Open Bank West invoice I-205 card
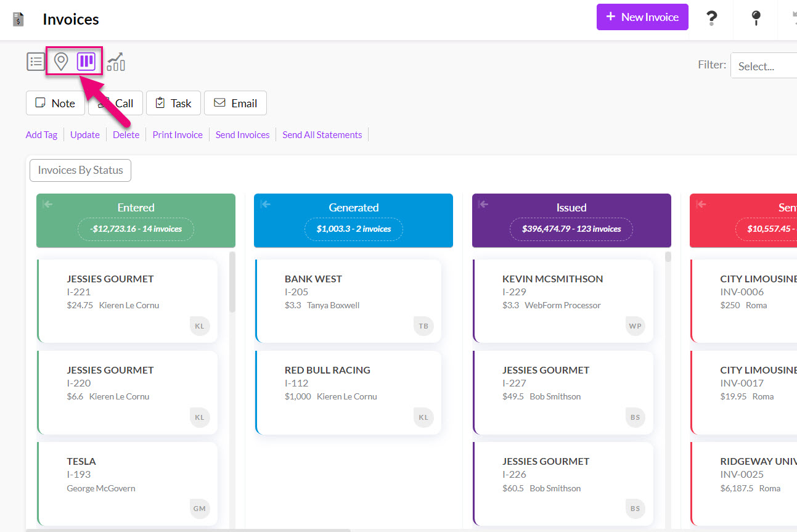This screenshot has width=797, height=532. pos(348,301)
